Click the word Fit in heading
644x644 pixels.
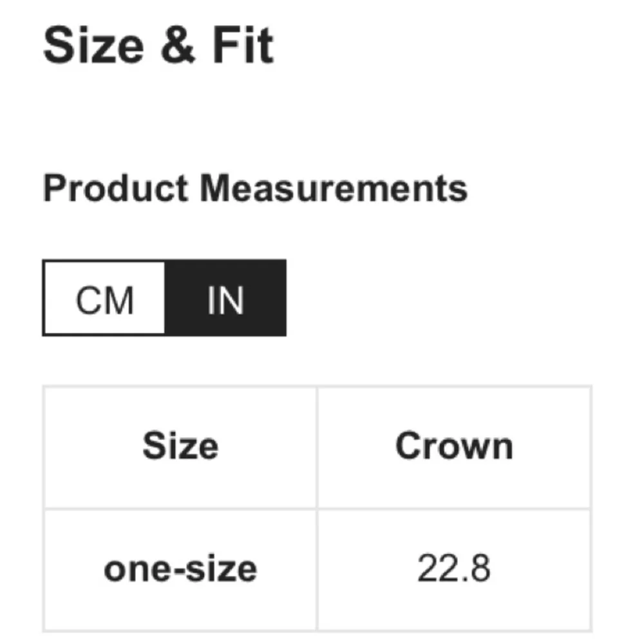243,45
